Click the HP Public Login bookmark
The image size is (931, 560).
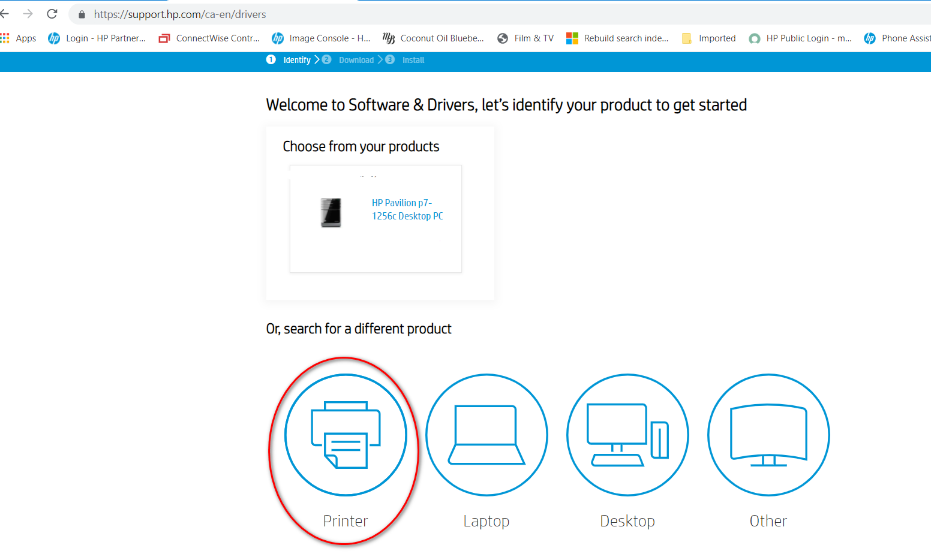[x=800, y=38]
